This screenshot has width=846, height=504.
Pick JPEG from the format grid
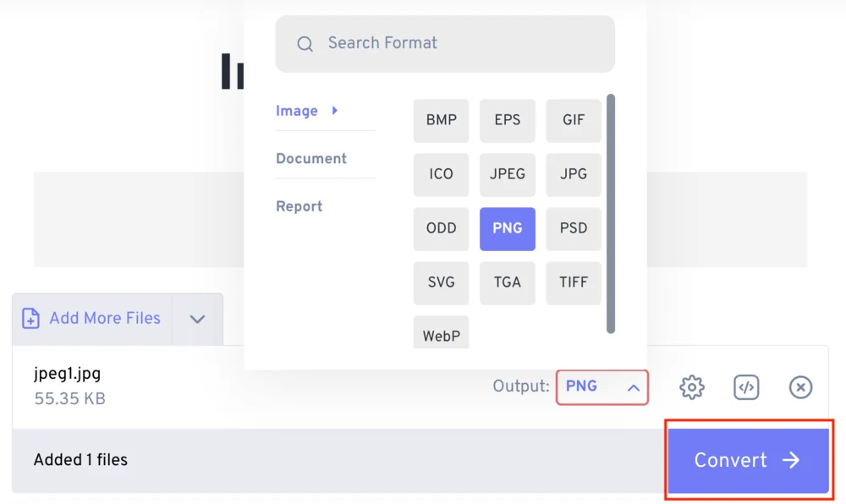[508, 174]
